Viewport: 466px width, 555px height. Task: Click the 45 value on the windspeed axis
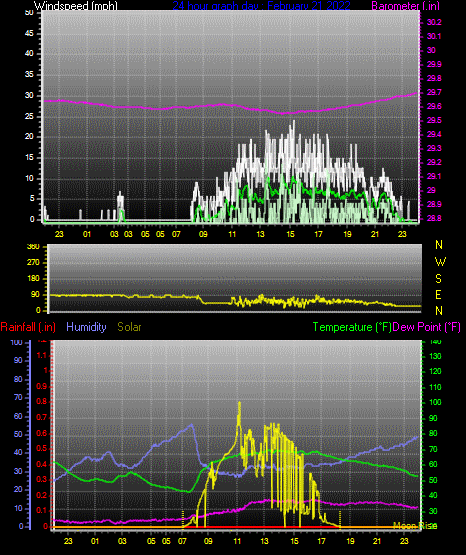point(29,33)
